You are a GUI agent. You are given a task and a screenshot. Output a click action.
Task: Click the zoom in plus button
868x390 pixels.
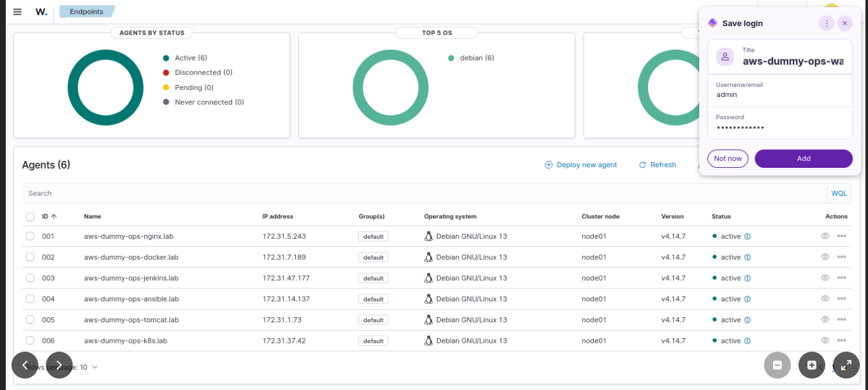(812, 365)
